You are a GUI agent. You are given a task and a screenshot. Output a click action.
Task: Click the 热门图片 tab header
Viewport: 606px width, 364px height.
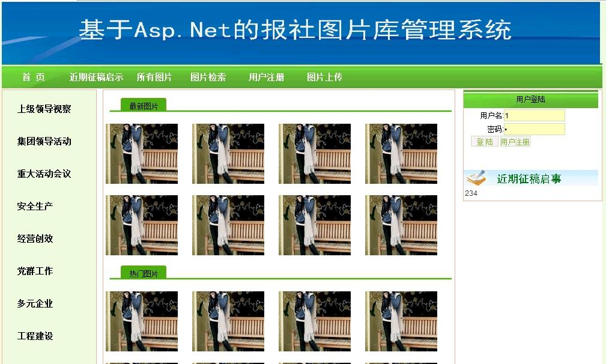tap(144, 273)
